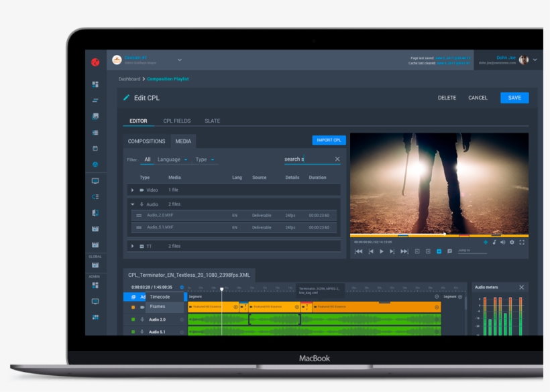Toggle the green Audio 5.1 track checkbox

(x=133, y=332)
